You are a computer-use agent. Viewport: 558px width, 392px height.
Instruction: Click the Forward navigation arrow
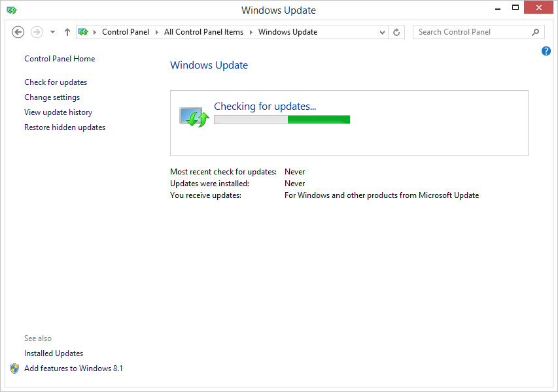tap(37, 32)
